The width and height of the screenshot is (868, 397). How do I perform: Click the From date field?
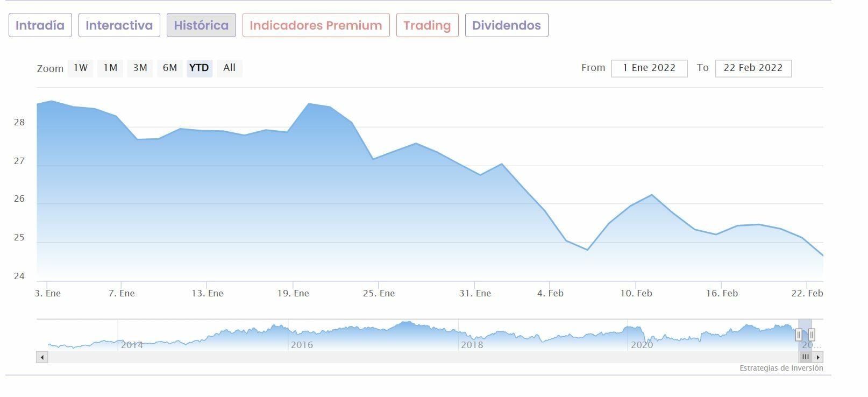pos(649,68)
